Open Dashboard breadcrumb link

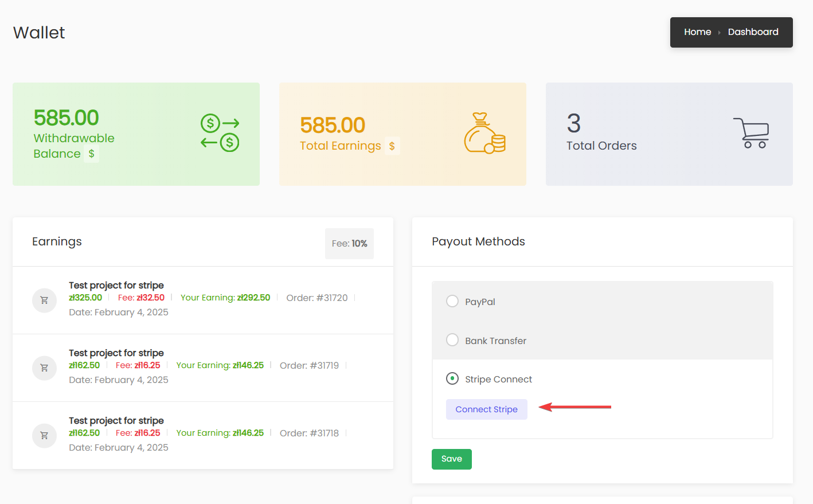pos(753,32)
